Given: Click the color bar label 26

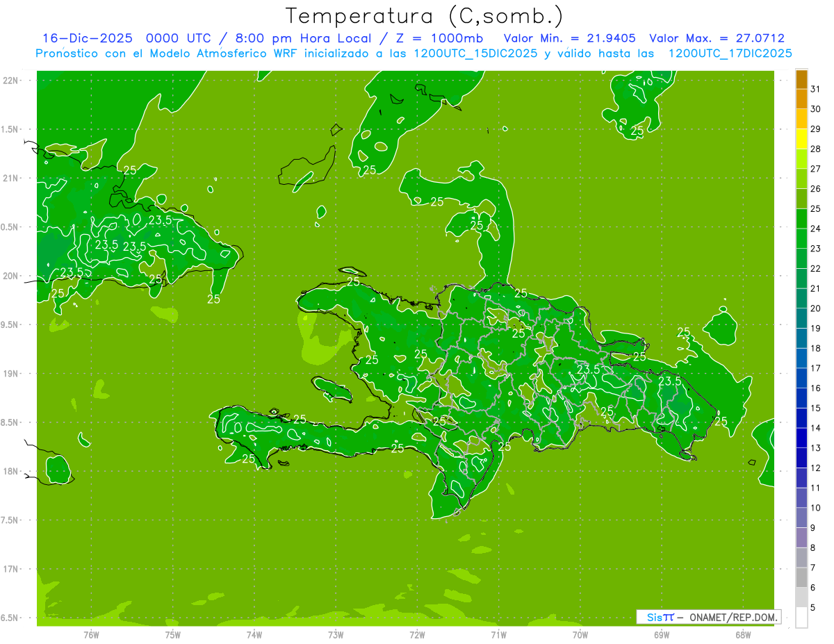Looking at the screenshot, I should point(815,189).
